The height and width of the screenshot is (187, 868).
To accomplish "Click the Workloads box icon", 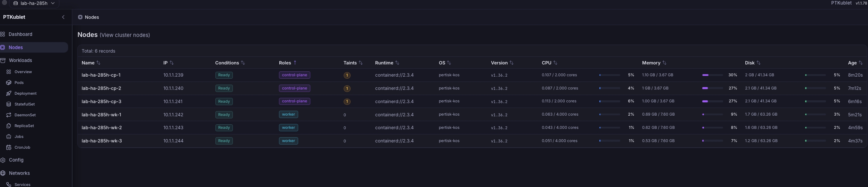I will (x=3, y=60).
